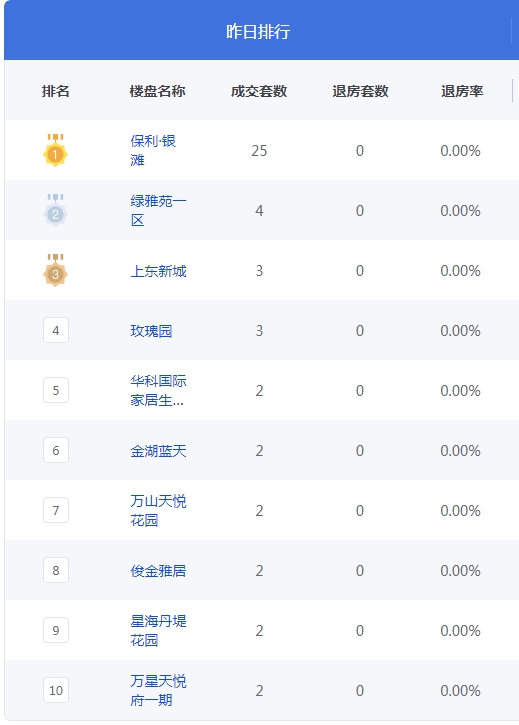Open the 华科国际家居生... property link
The width and height of the screenshot is (519, 725).
pyautogui.click(x=158, y=391)
